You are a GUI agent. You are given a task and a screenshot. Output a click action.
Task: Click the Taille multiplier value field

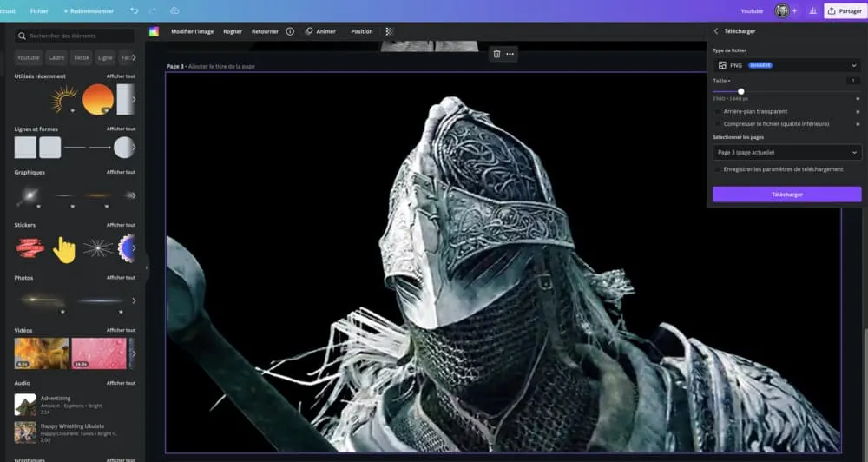853,81
